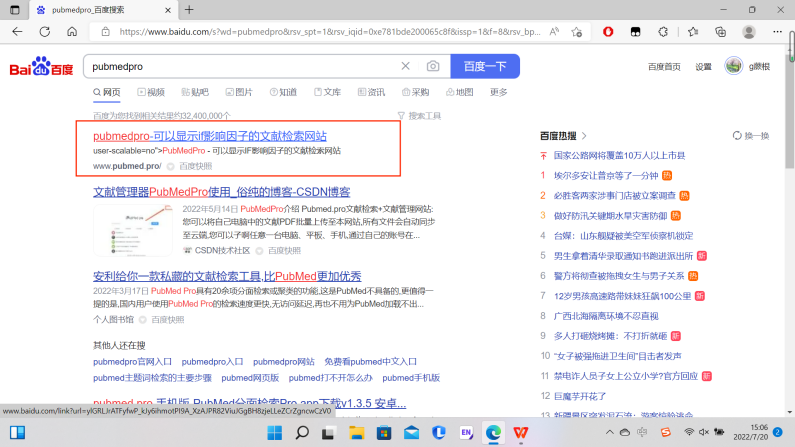Click the browser address bar URL
This screenshot has width=795, height=447.
330,32
